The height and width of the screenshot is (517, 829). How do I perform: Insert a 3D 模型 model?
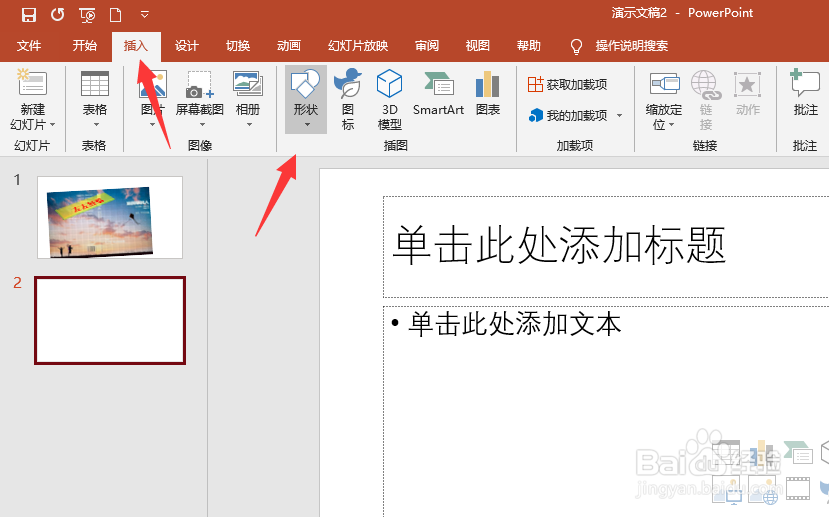[390, 98]
